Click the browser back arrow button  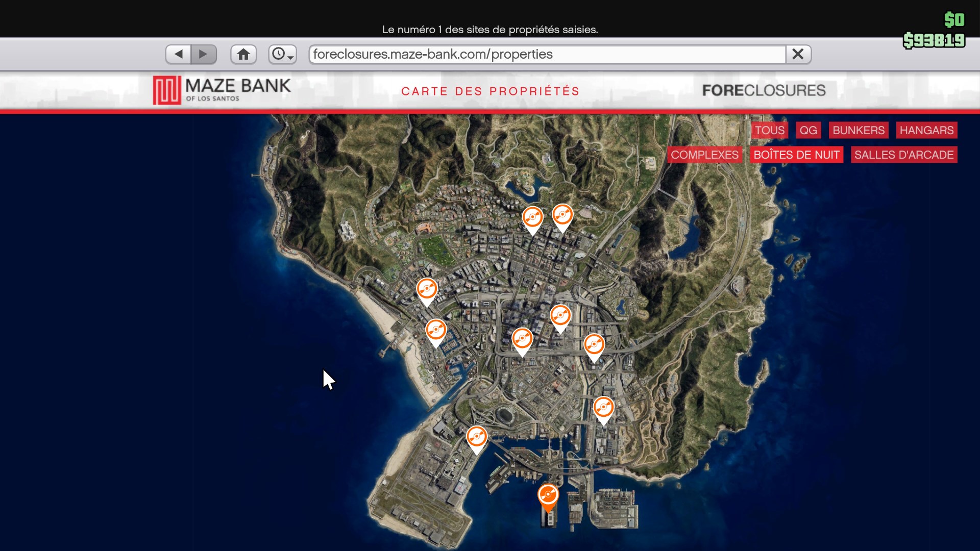pyautogui.click(x=178, y=54)
